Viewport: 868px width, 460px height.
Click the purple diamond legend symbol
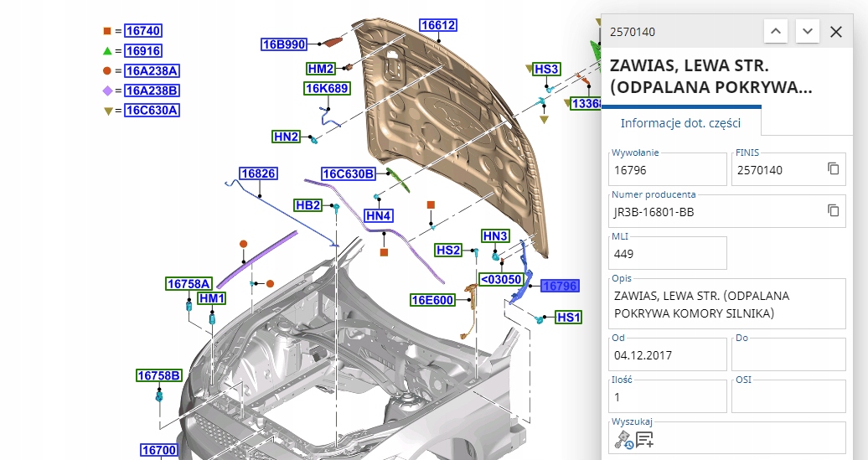point(107,90)
